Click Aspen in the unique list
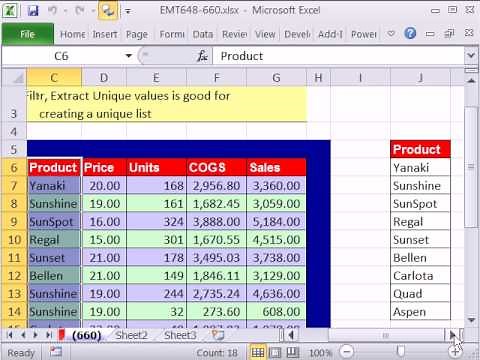 tap(420, 312)
